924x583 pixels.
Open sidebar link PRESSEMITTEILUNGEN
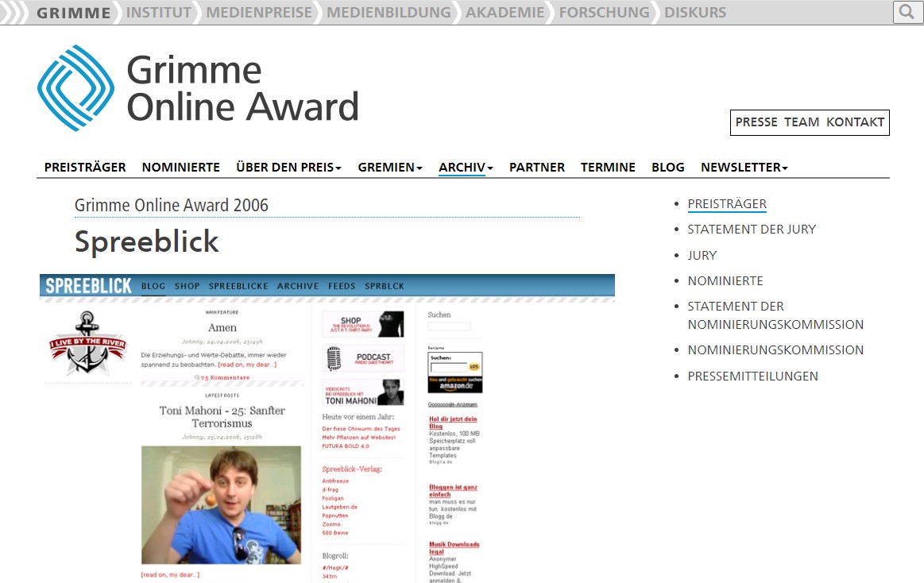pos(752,376)
